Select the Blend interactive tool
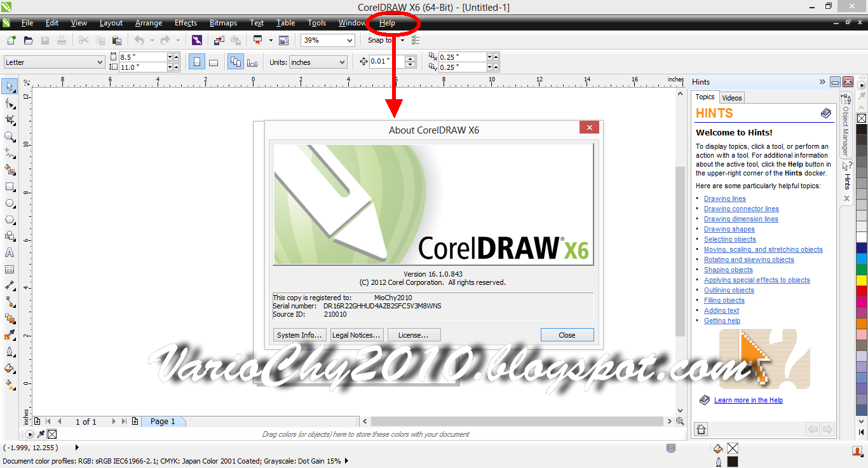 [x=10, y=319]
